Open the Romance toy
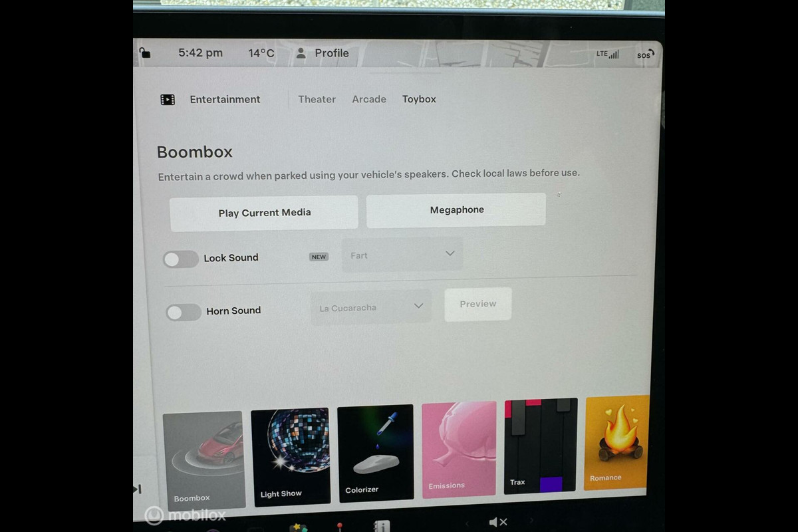The width and height of the screenshot is (798, 532). (616, 442)
